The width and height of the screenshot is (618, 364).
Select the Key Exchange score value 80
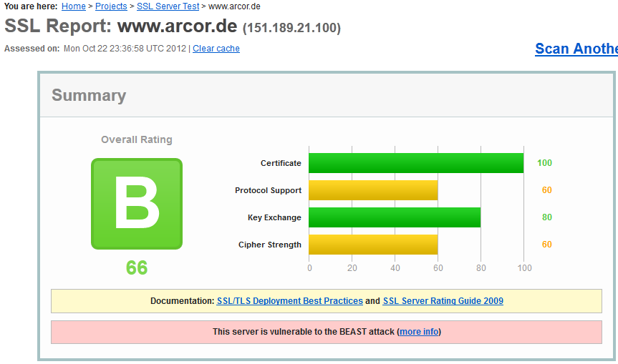pos(546,217)
